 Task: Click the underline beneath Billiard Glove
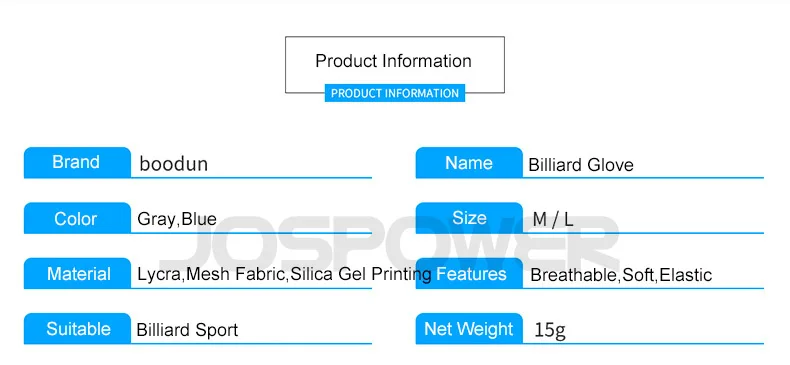coord(643,177)
